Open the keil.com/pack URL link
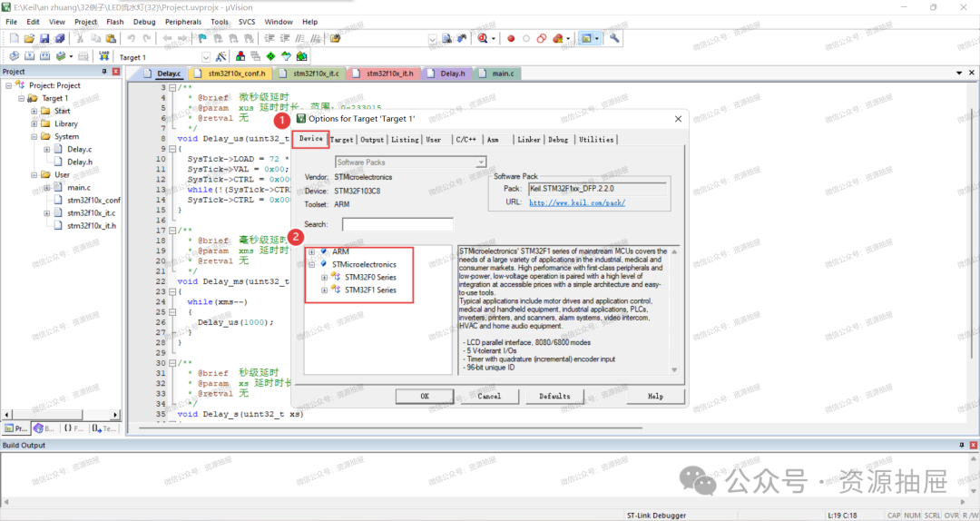980x521 pixels. [x=577, y=202]
